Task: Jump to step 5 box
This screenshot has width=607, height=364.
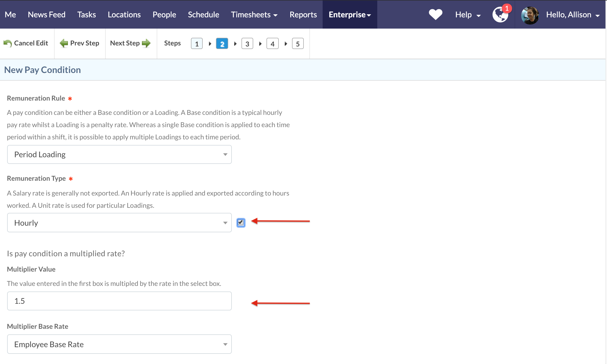Action: coord(298,44)
